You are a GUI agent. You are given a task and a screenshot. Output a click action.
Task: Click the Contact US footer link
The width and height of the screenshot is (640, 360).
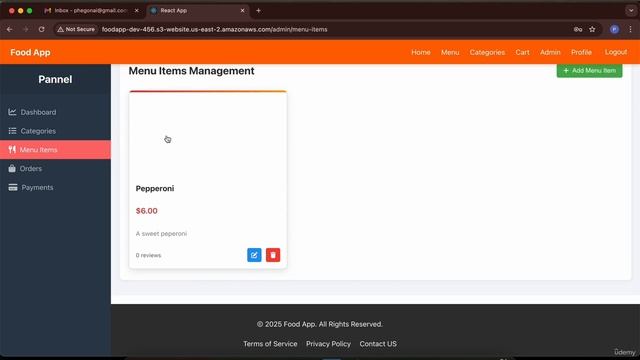(378, 344)
